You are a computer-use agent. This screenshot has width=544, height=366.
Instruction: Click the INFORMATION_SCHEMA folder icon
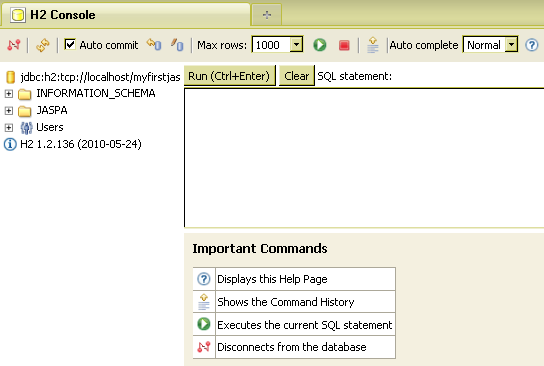(x=25, y=94)
